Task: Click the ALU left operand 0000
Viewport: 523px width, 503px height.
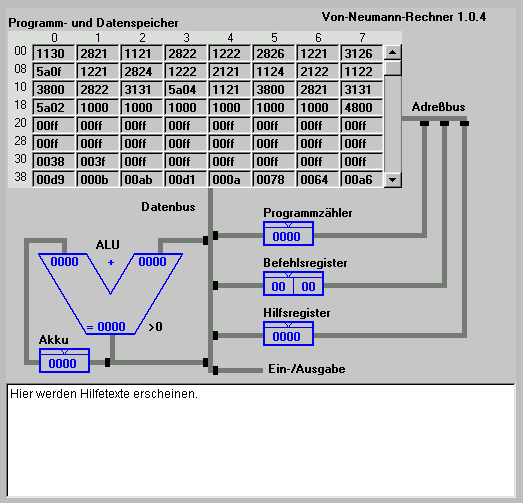Action: point(64,262)
